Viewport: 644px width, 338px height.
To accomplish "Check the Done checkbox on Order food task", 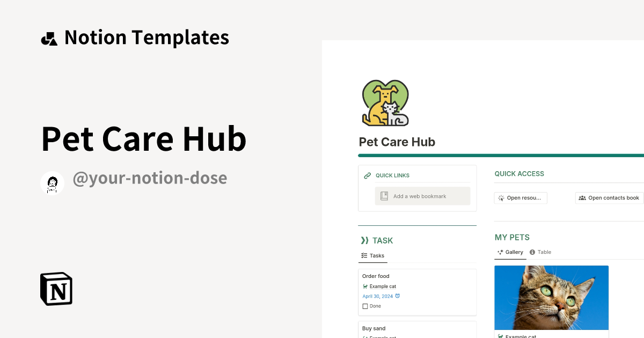I will 365,306.
